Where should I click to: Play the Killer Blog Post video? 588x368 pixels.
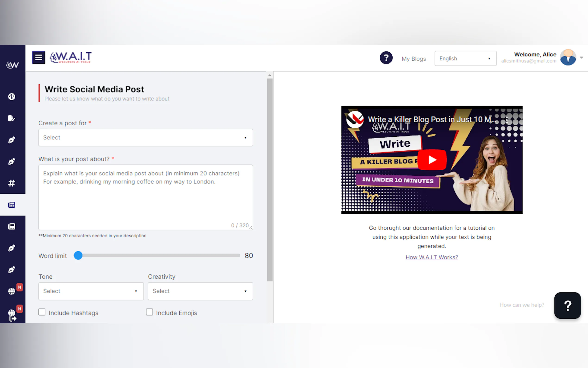coord(432,160)
